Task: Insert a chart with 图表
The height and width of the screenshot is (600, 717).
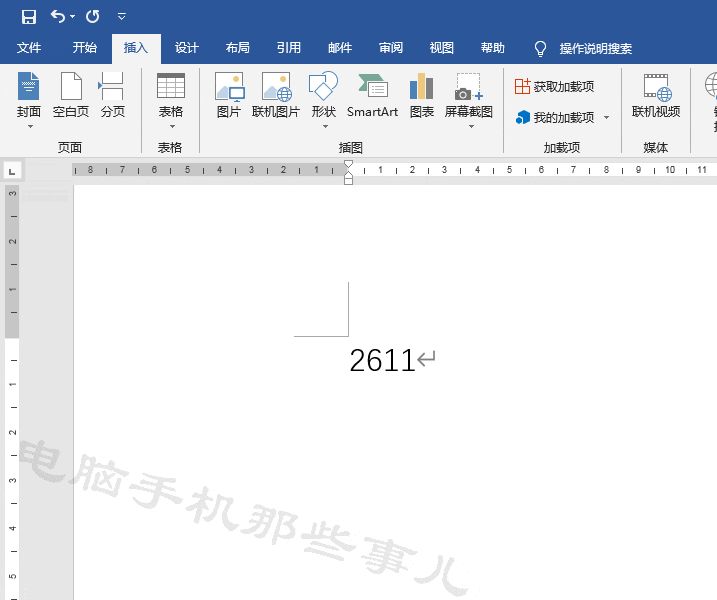Action: click(422, 95)
